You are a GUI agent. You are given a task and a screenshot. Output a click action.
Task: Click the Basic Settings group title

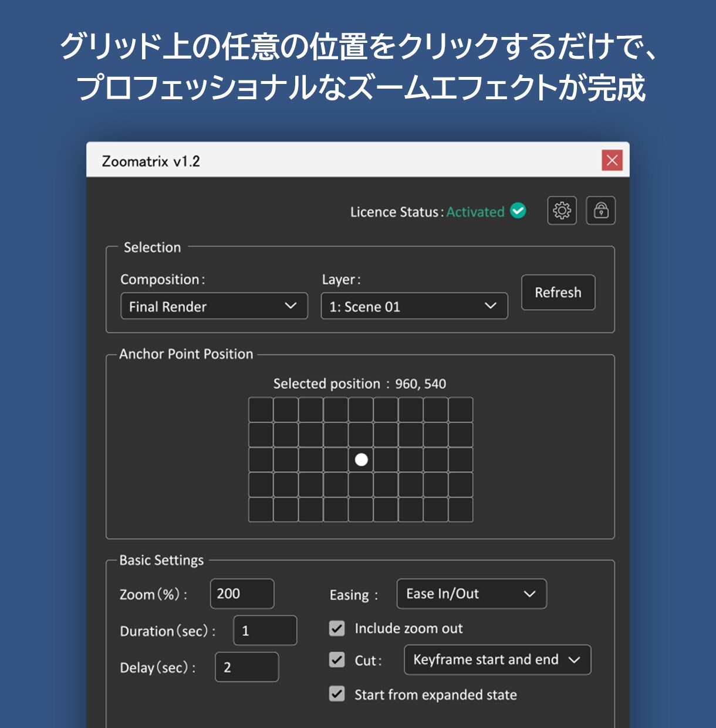pyautogui.click(x=161, y=561)
